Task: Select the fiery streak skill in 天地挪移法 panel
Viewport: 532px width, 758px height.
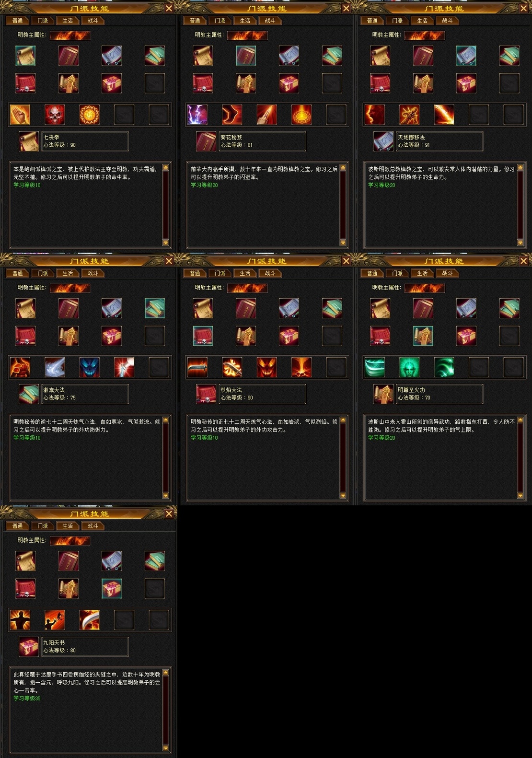Action: coord(444,115)
